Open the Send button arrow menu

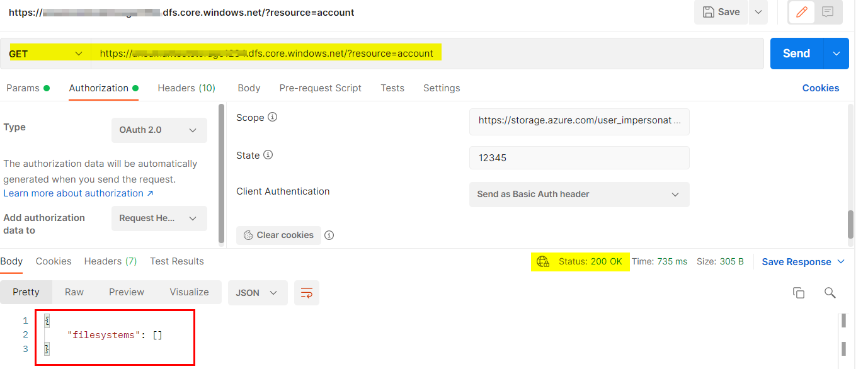[837, 54]
